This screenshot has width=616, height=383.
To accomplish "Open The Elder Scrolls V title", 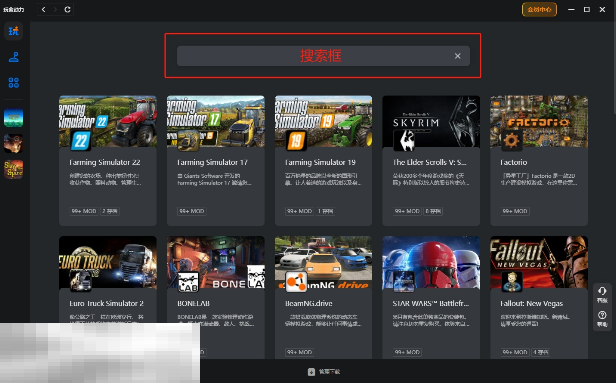I will click(x=429, y=162).
